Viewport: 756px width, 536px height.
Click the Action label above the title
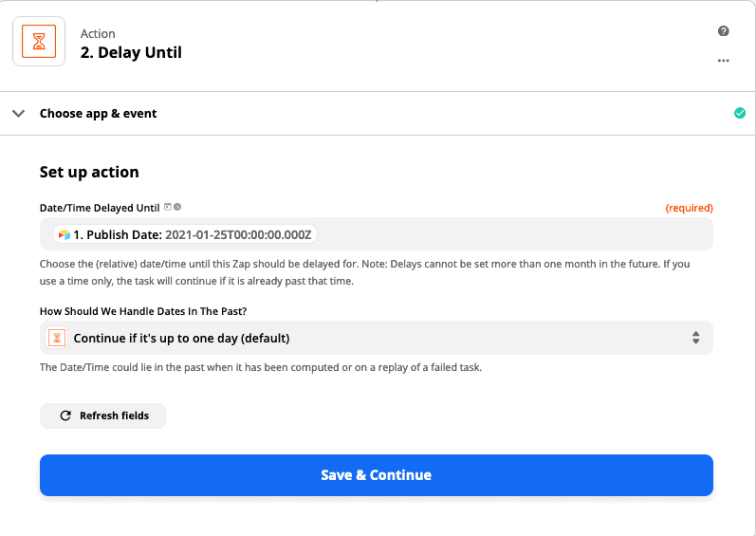coord(98,34)
